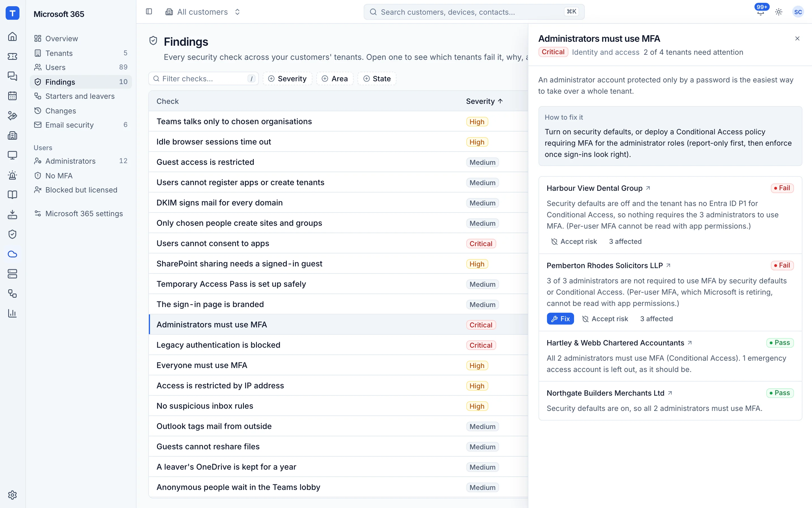This screenshot has width=812, height=508.
Task: Open No MFA in the sidebar
Action: click(x=81, y=175)
